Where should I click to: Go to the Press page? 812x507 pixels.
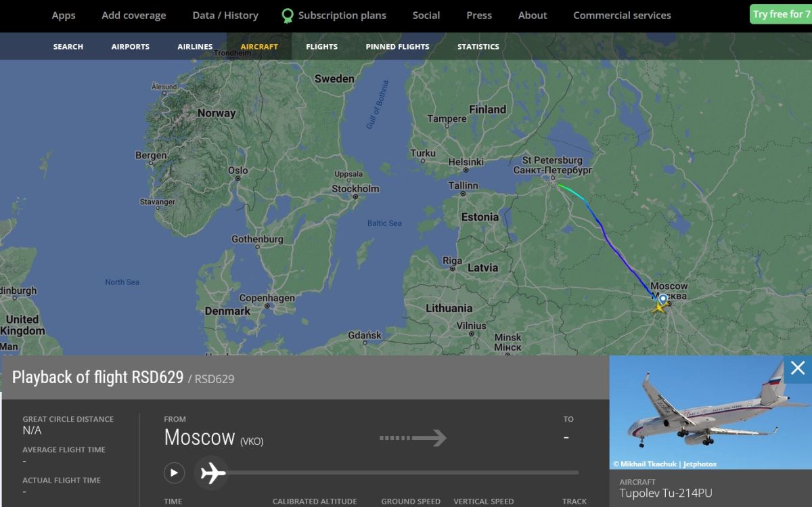point(479,16)
